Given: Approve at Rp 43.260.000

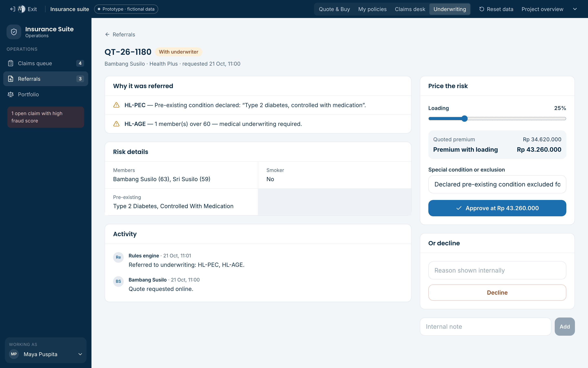Looking at the screenshot, I should click(497, 208).
